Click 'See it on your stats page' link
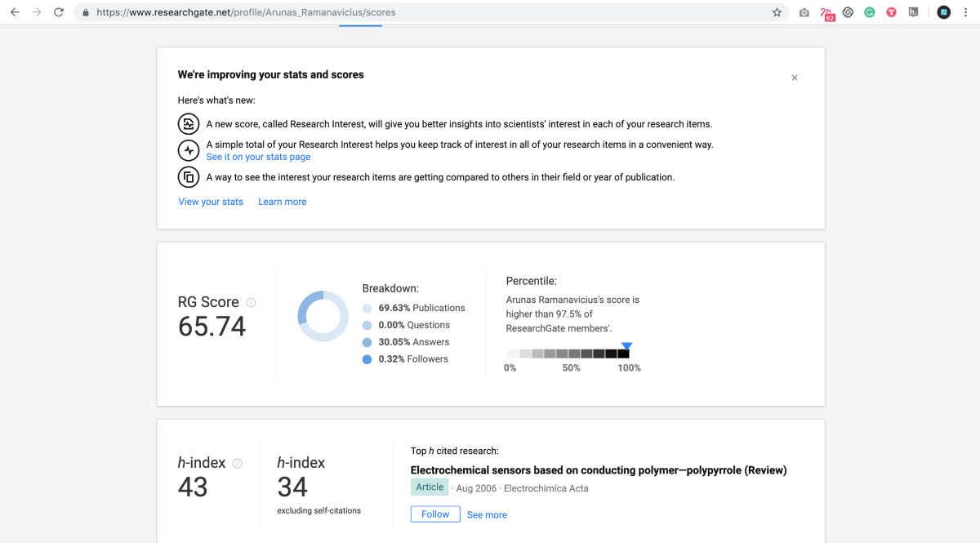This screenshot has width=980, height=543. click(258, 157)
